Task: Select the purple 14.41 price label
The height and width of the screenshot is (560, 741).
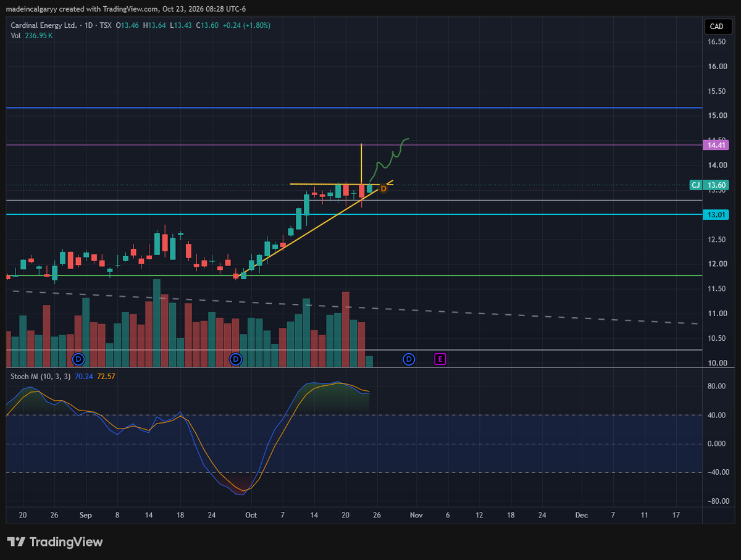Action: coord(716,145)
